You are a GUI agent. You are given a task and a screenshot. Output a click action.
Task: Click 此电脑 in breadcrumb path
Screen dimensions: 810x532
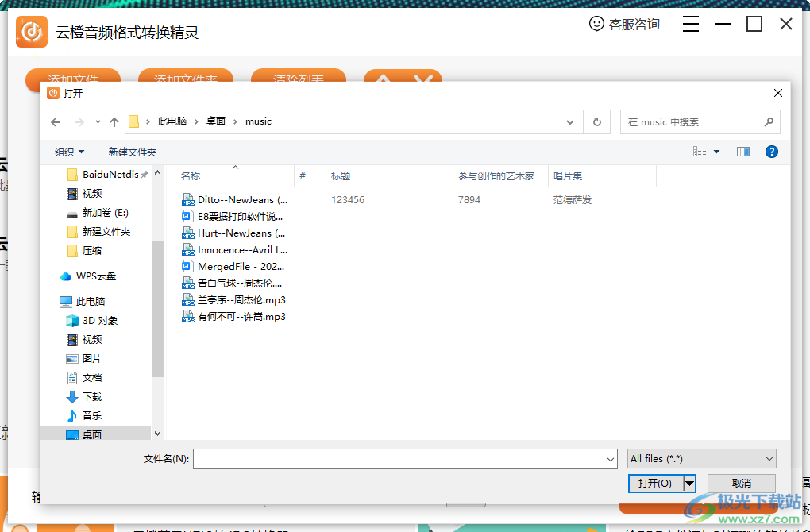[172, 121]
